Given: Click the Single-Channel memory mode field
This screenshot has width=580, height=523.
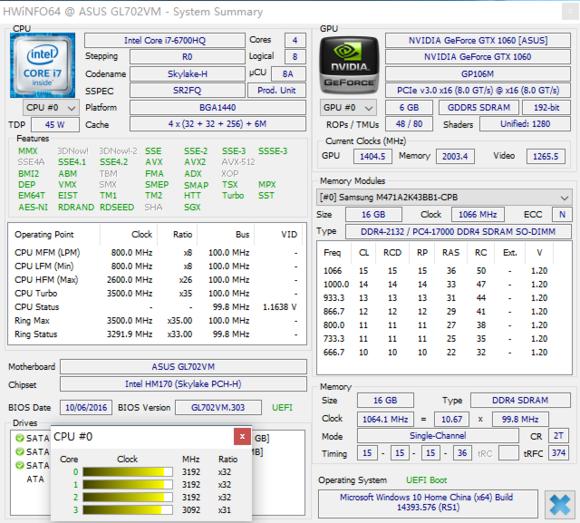Looking at the screenshot, I should pyautogui.click(x=438, y=436).
